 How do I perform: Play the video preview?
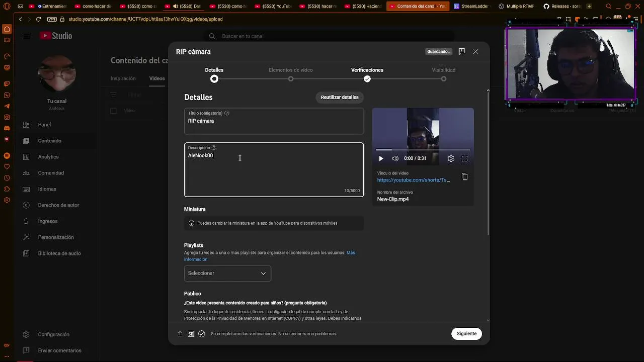tap(381, 158)
